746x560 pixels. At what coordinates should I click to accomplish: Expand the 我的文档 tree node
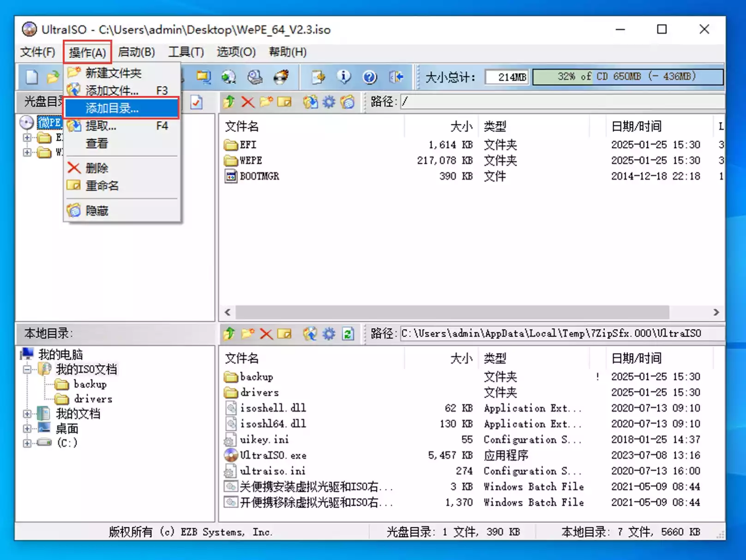point(27,414)
